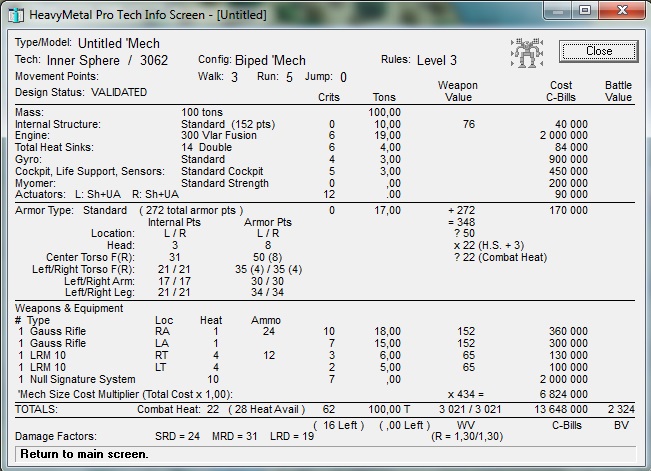Click the Gauss Rifle row in LA
Screen dimensions: 651x471
[x=58, y=343]
